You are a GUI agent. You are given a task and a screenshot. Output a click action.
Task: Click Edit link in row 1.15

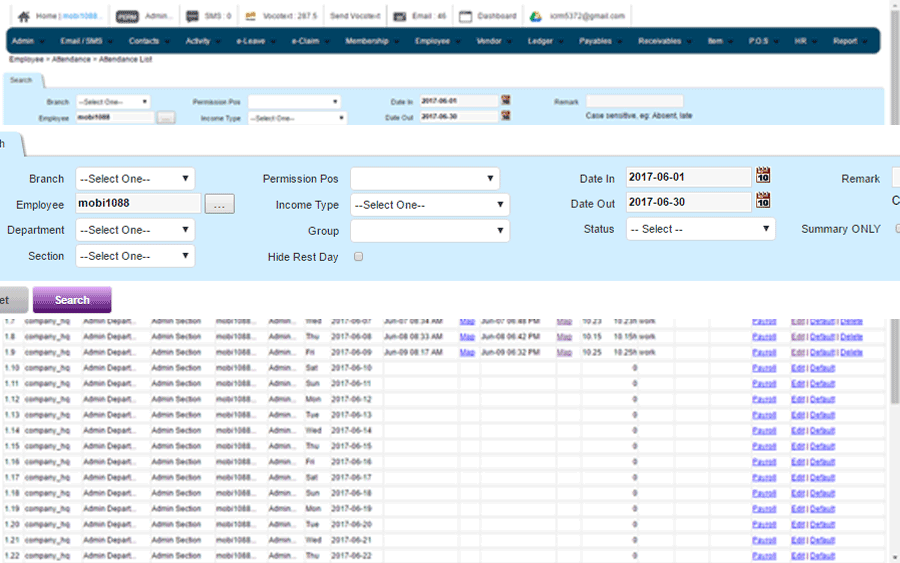point(798,446)
